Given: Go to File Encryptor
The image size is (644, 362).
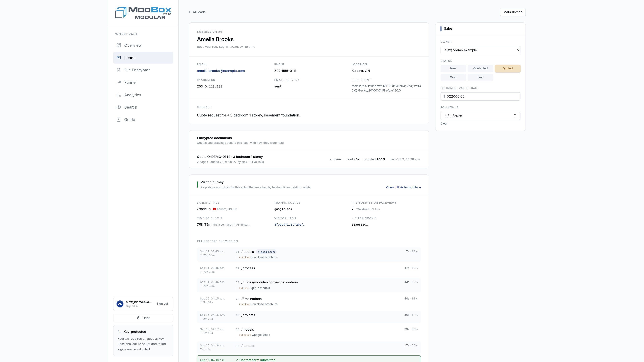Looking at the screenshot, I should pyautogui.click(x=143, y=70).
